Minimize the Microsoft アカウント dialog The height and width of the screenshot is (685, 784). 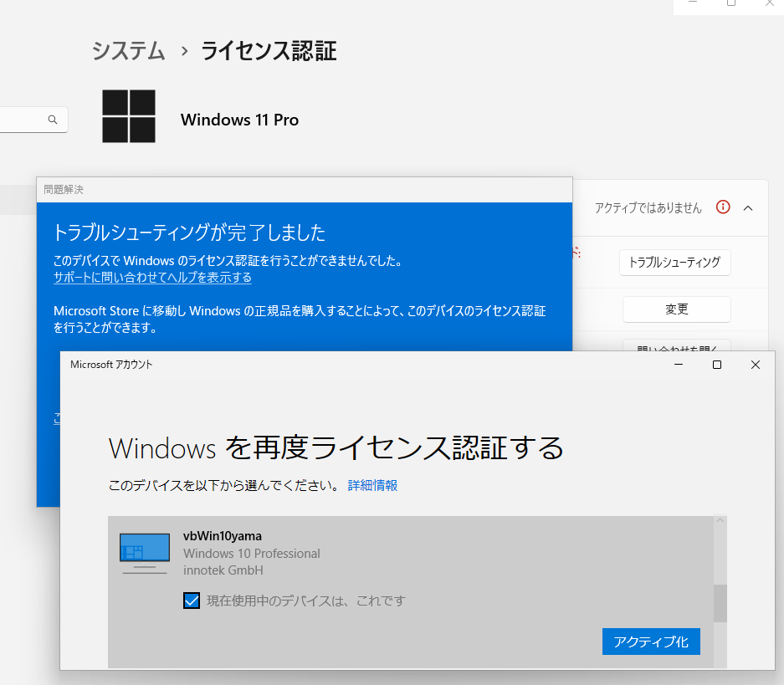(x=678, y=365)
